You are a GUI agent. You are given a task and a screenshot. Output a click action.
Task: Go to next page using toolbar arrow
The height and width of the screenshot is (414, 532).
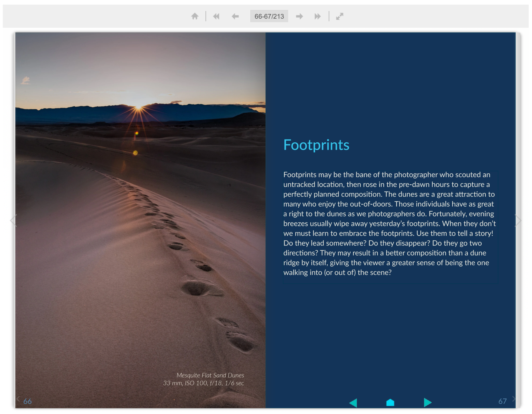pos(299,16)
